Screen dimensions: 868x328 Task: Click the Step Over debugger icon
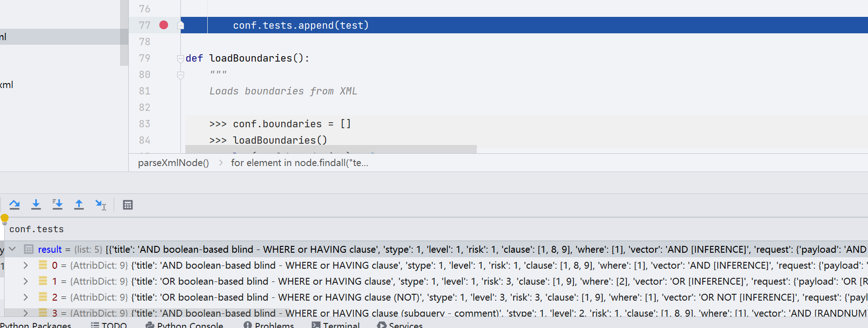(x=15, y=205)
